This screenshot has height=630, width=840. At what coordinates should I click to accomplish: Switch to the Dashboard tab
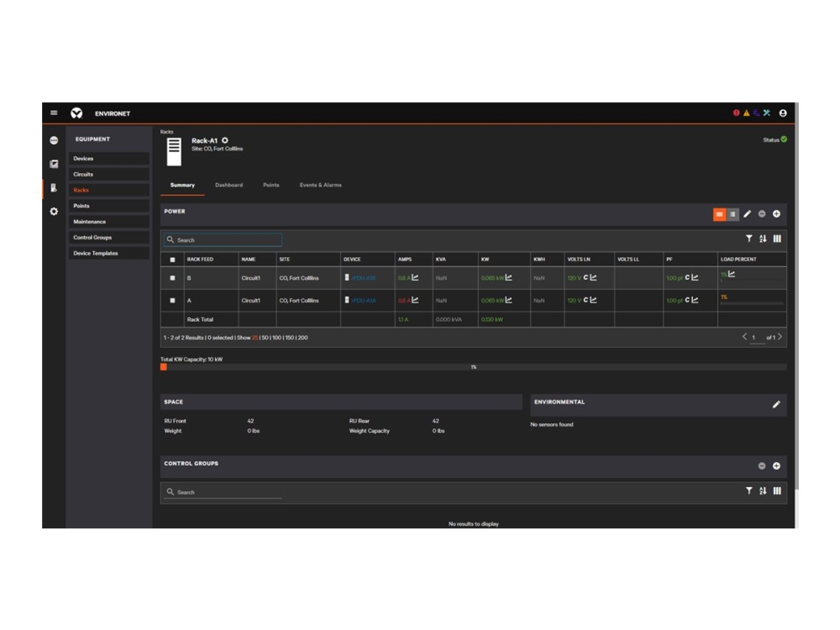(x=228, y=185)
